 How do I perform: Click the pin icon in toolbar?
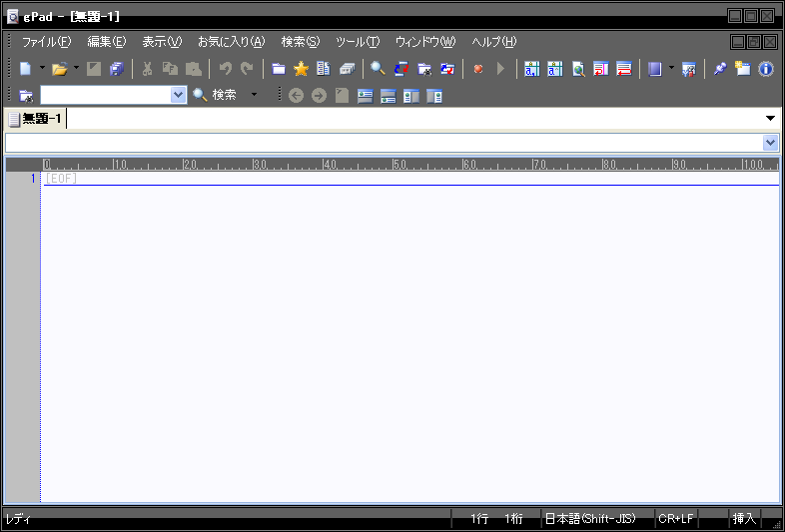point(720,69)
